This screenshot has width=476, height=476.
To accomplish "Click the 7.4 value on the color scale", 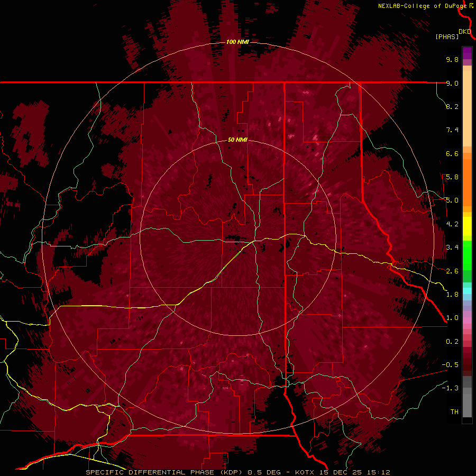I will pyautogui.click(x=452, y=130).
